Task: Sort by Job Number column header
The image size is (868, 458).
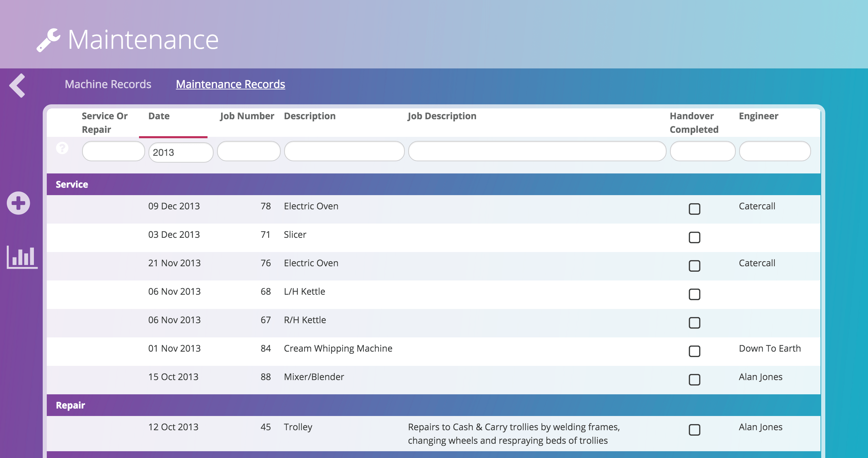Action: click(x=247, y=116)
